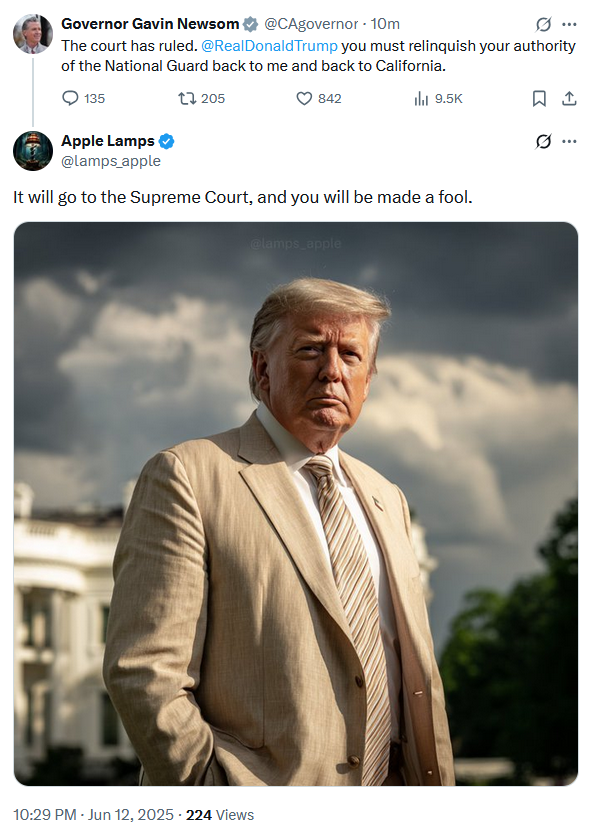The height and width of the screenshot is (831, 590).
Task: Open the @RealDonaldTrump mention link
Action: coord(269,46)
